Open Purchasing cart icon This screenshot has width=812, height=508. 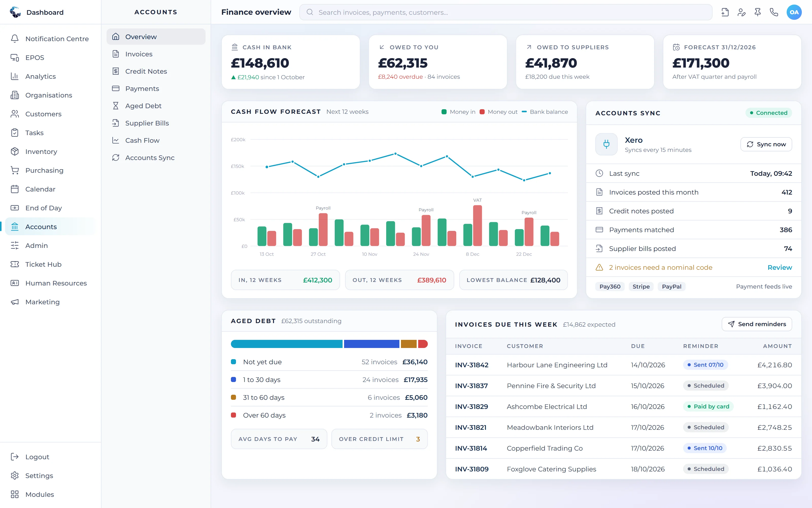pos(15,170)
